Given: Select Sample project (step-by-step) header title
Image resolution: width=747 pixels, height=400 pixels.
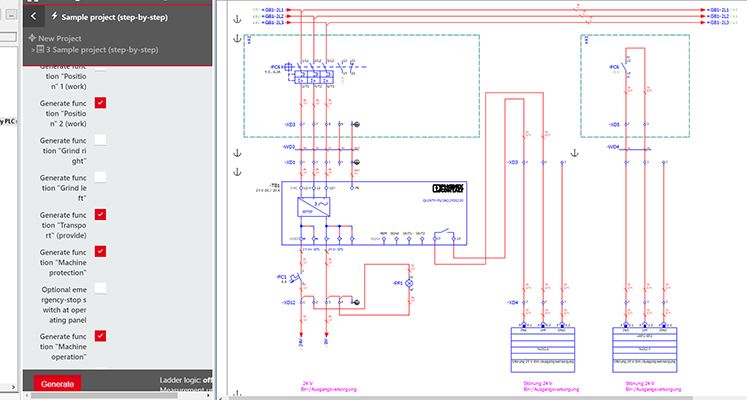Looking at the screenshot, I should (114, 17).
